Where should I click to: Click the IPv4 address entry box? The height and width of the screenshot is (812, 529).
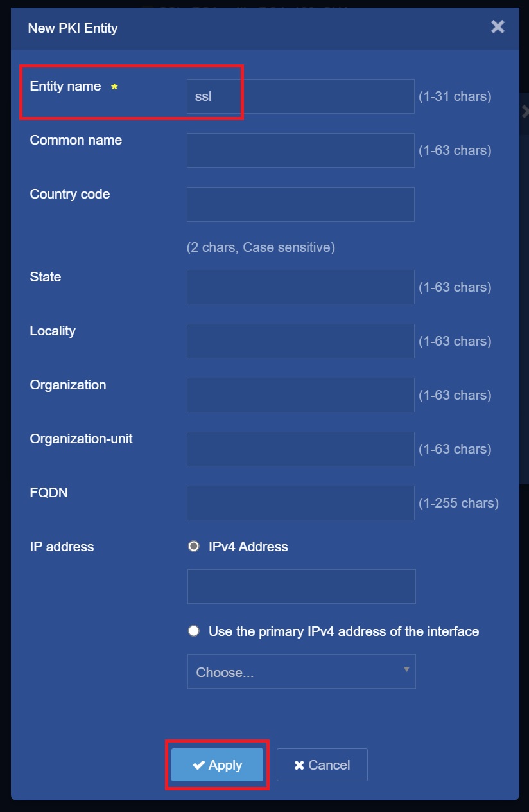click(x=301, y=587)
